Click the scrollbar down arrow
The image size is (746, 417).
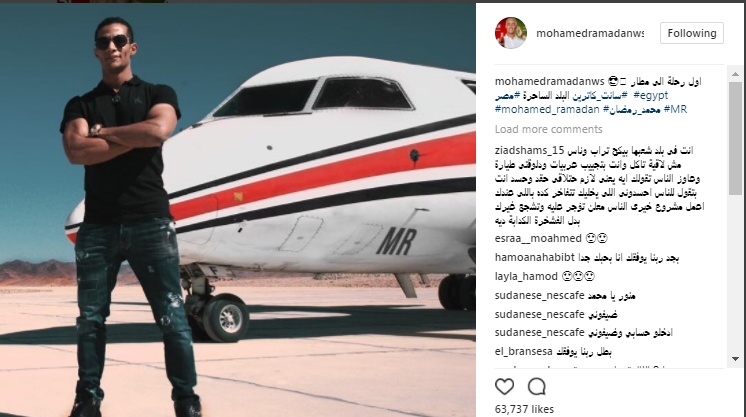pyautogui.click(x=736, y=359)
